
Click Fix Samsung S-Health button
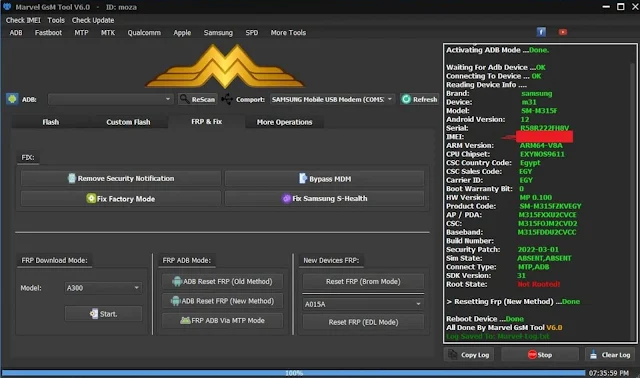(x=324, y=199)
